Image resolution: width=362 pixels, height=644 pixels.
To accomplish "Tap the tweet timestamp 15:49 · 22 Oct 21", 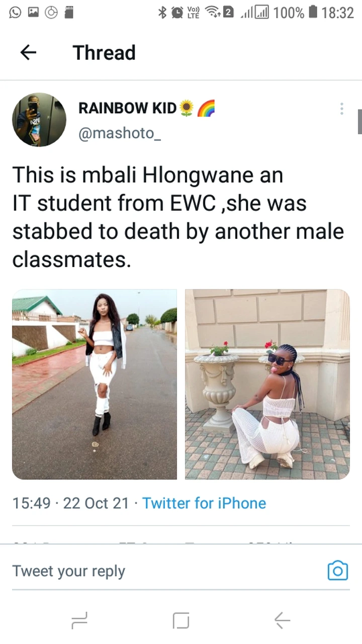I will (x=70, y=503).
